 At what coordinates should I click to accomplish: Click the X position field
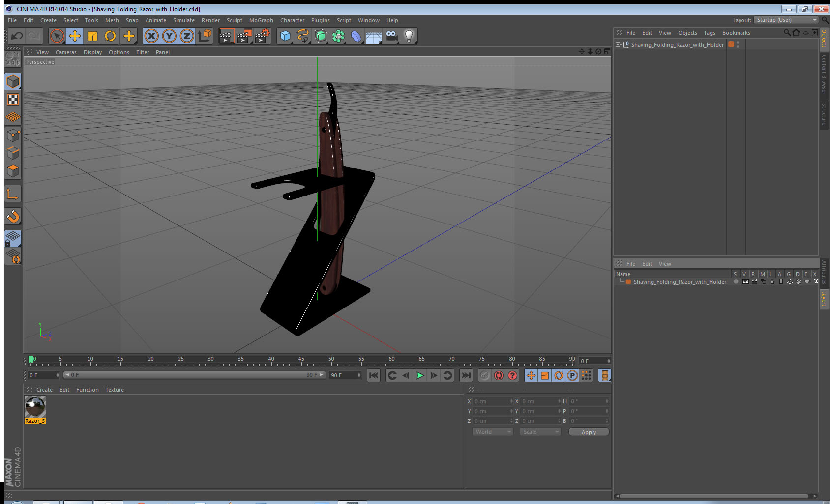click(493, 401)
